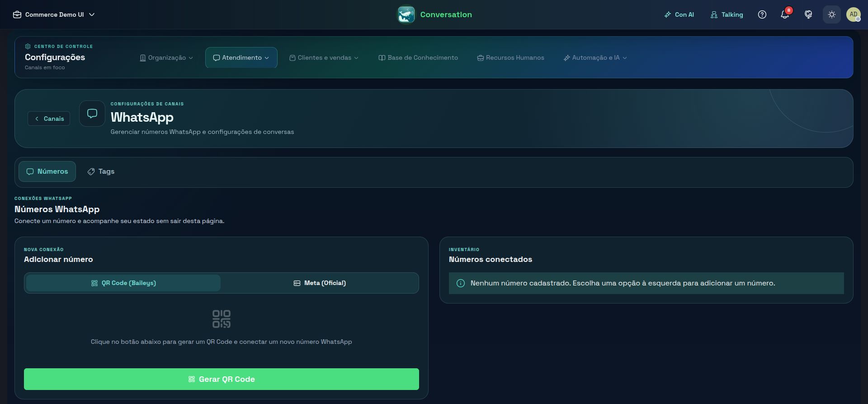Open the AD user avatar menu
The height and width of the screenshot is (404, 868).
pyautogui.click(x=854, y=14)
